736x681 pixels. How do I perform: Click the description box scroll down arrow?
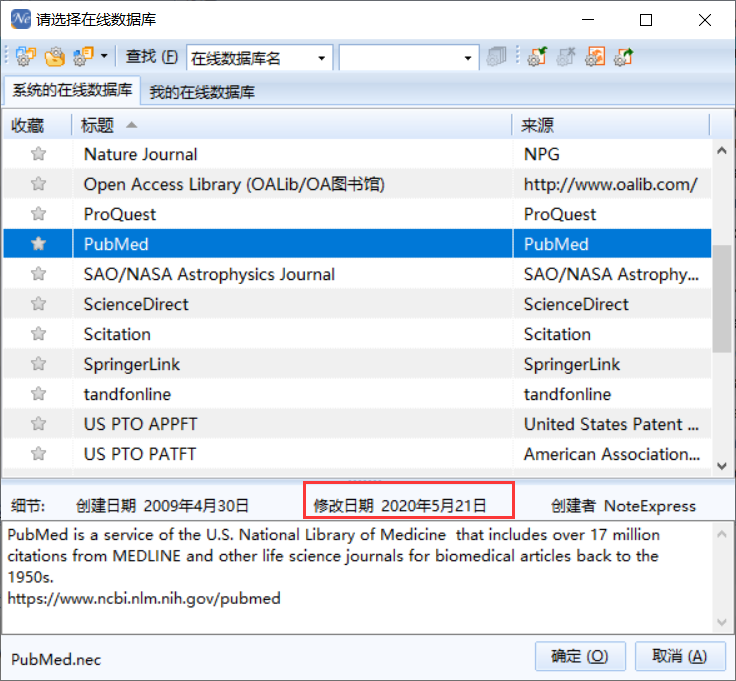coord(722,622)
